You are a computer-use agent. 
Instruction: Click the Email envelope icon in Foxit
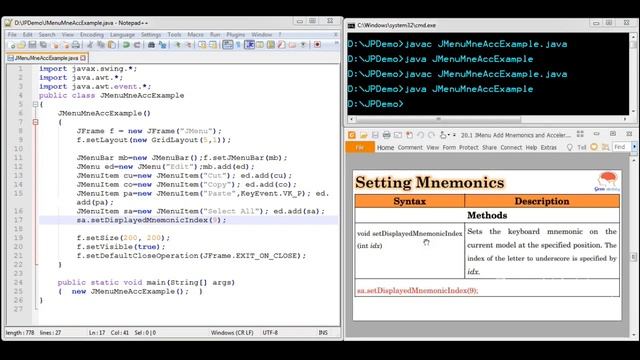coord(398,135)
